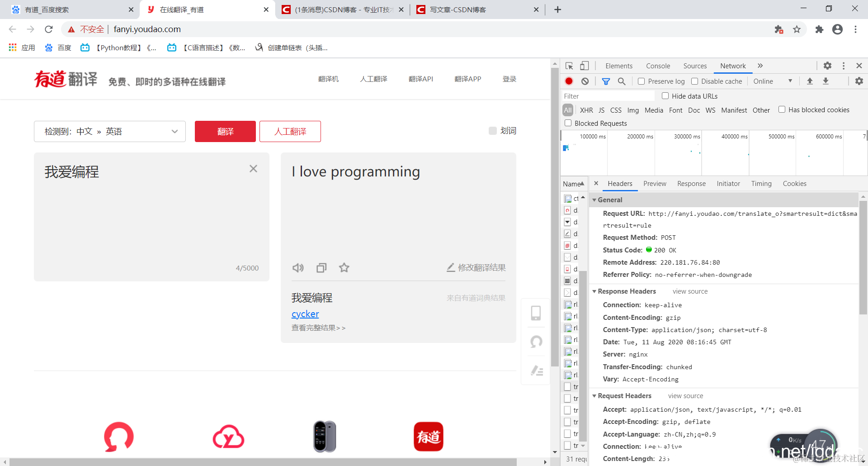Check Hide data URLs
This screenshot has height=466, width=868.
pyautogui.click(x=665, y=96)
